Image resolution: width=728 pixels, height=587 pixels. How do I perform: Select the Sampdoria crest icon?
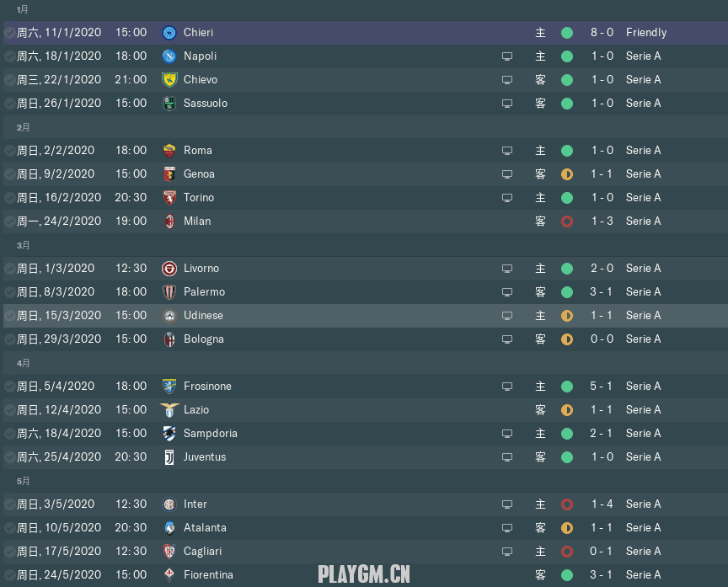pyautogui.click(x=169, y=434)
